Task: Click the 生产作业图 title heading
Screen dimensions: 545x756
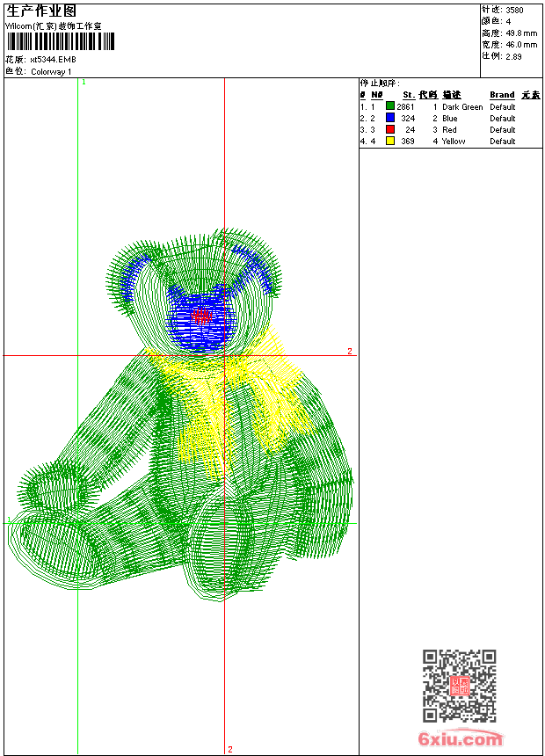Action: tap(41, 11)
